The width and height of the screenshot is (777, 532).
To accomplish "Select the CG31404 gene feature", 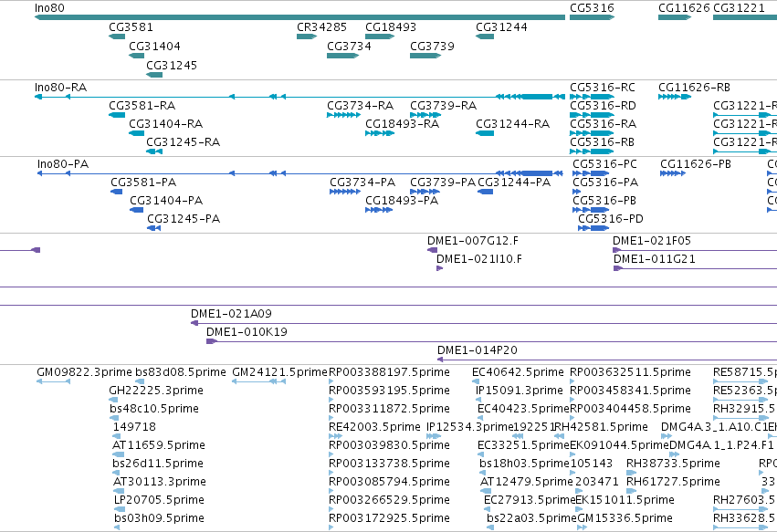I will 136,56.
